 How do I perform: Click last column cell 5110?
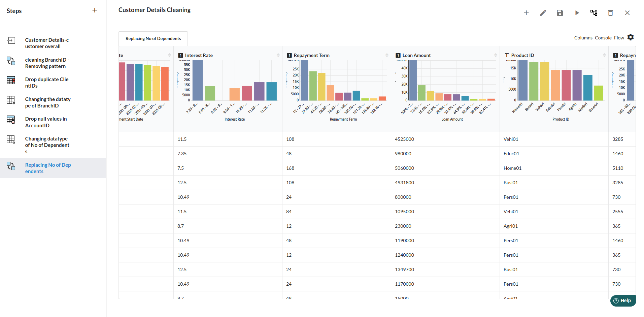click(x=618, y=168)
